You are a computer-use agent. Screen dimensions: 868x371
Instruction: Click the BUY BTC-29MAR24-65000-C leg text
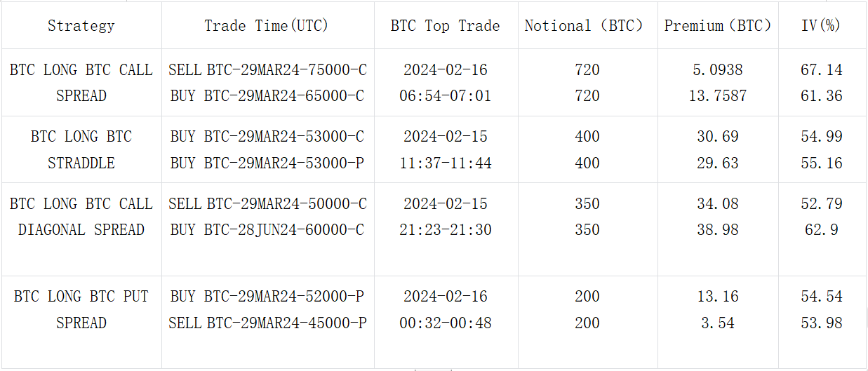(x=267, y=96)
